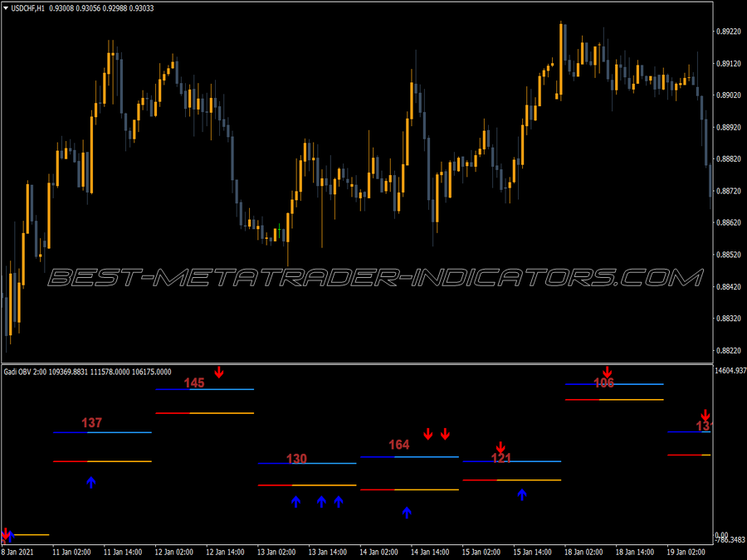
Task: Click the 0.88820 price on the axis
Action: click(x=729, y=159)
